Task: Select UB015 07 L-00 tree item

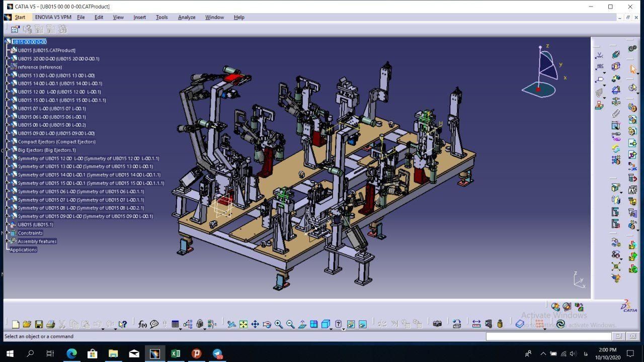Action: pyautogui.click(x=52, y=109)
